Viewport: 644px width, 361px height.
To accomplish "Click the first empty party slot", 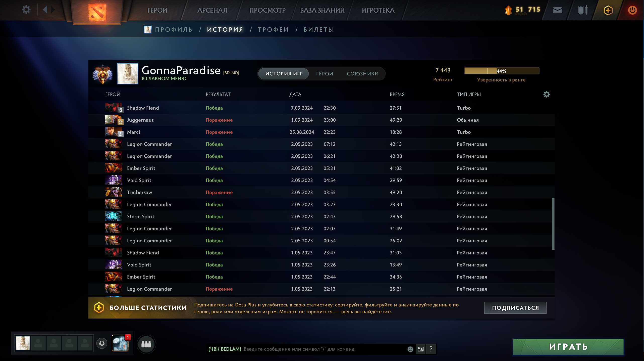I will click(38, 343).
